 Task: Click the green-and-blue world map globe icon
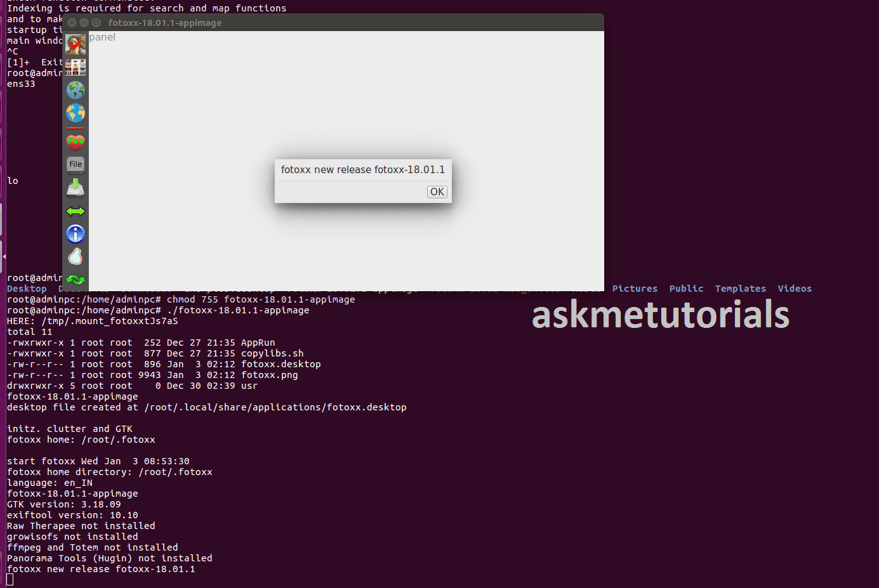point(76,90)
